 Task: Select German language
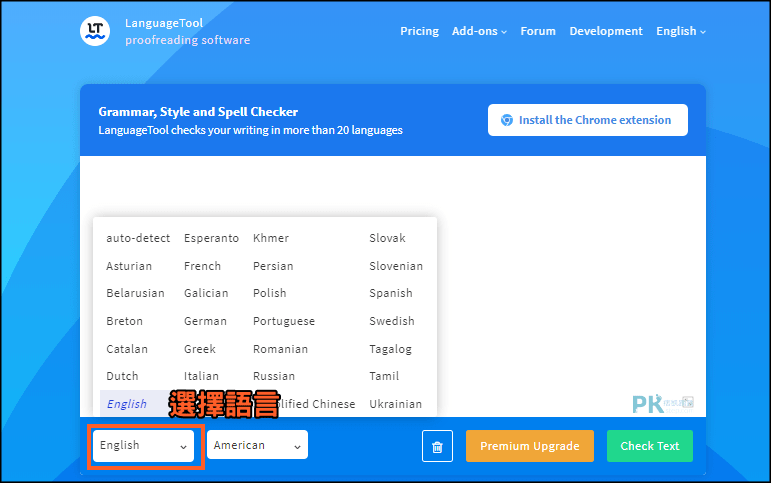205,321
